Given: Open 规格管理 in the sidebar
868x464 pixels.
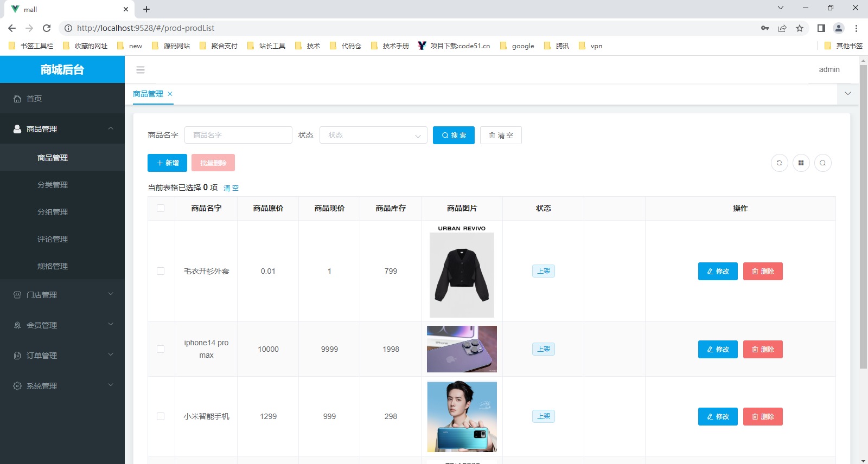Looking at the screenshot, I should [x=62, y=266].
